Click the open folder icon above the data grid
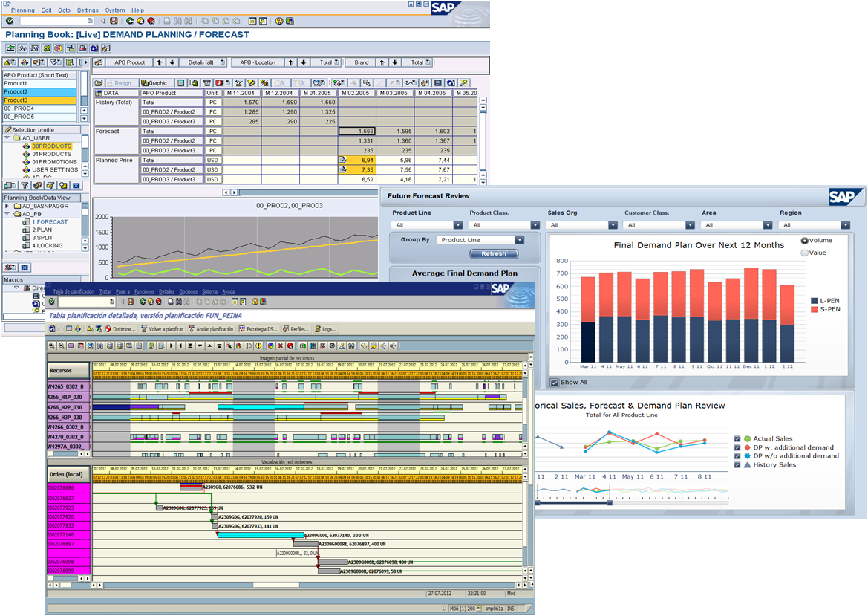The height and width of the screenshot is (616, 868). [99, 82]
